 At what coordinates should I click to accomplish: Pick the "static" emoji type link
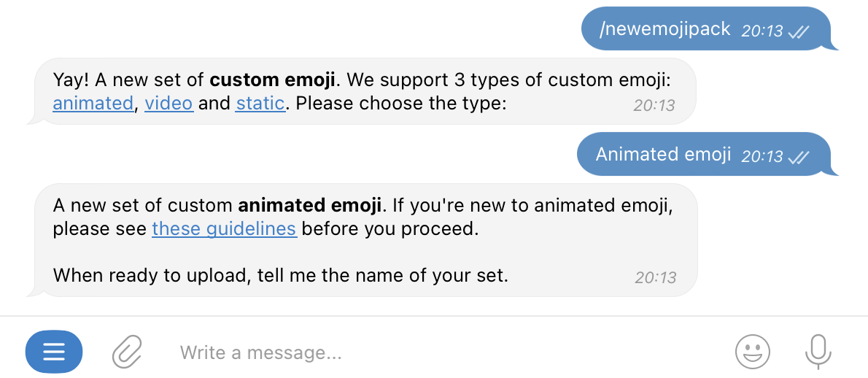point(260,104)
